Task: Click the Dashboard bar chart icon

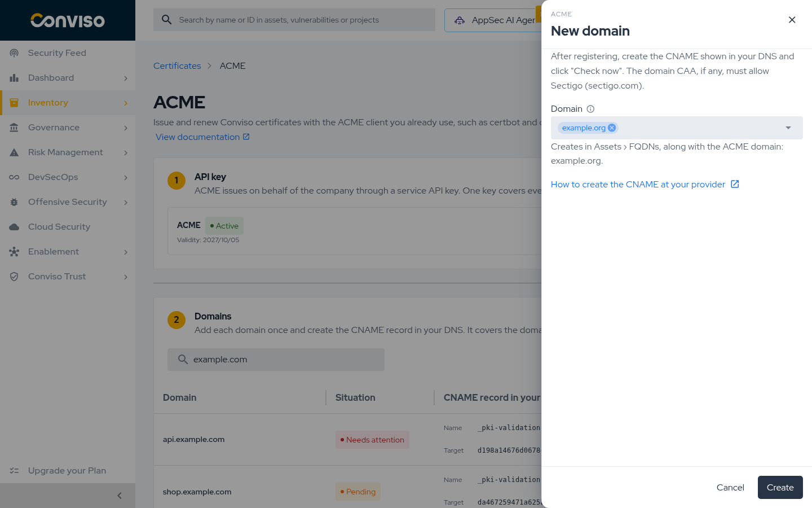Action: (x=14, y=78)
